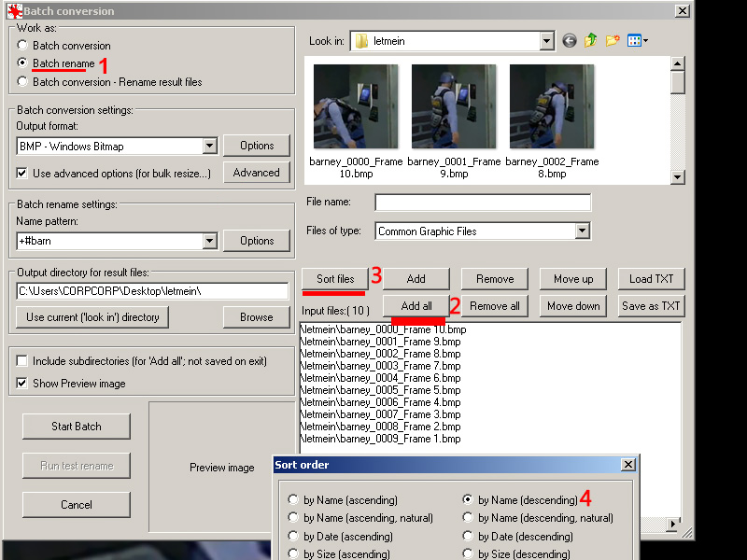The width and height of the screenshot is (747, 560).
Task: Open the view menu icon
Action: point(638,41)
